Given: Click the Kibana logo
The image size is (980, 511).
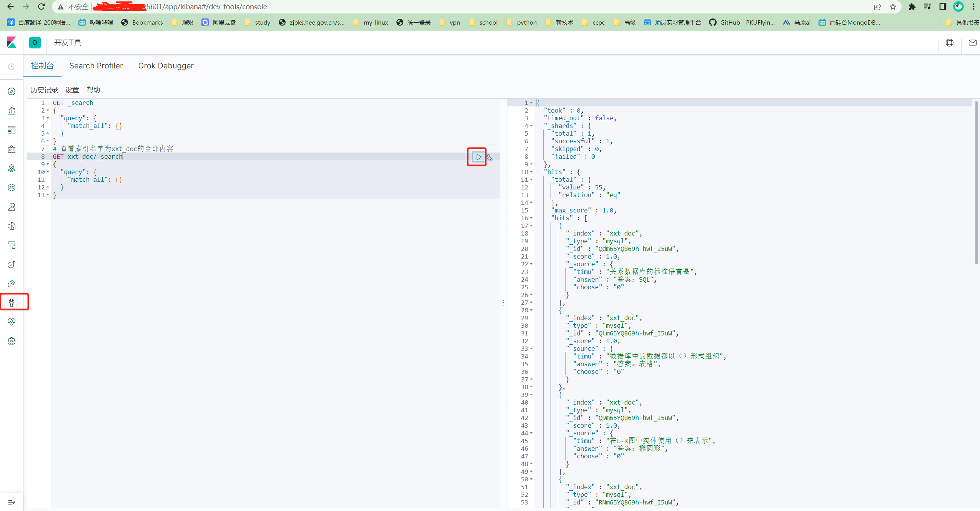Looking at the screenshot, I should point(12,42).
